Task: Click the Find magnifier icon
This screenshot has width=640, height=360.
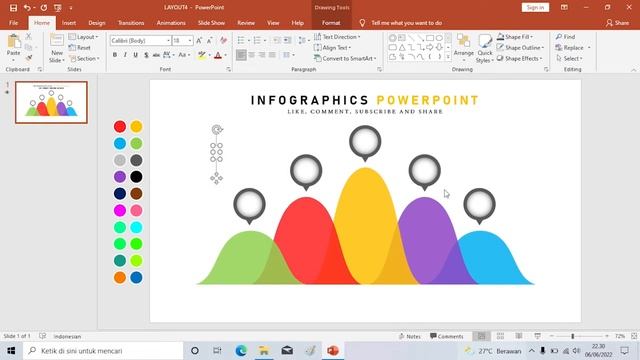Action: tap(559, 37)
